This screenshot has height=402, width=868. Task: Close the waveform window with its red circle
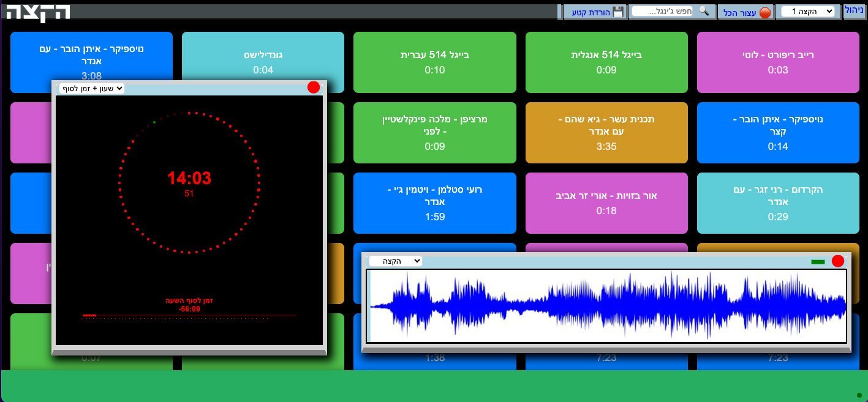pyautogui.click(x=838, y=261)
